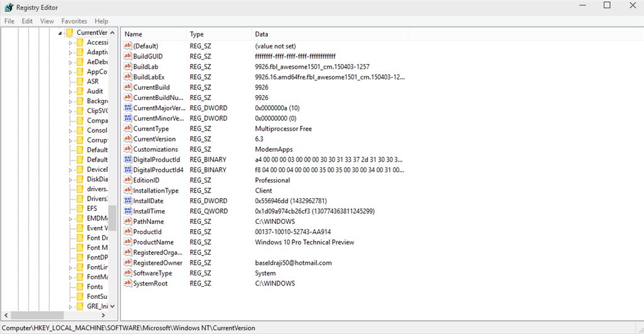Click the tree horizontal scrollbar thumb

coord(37,315)
